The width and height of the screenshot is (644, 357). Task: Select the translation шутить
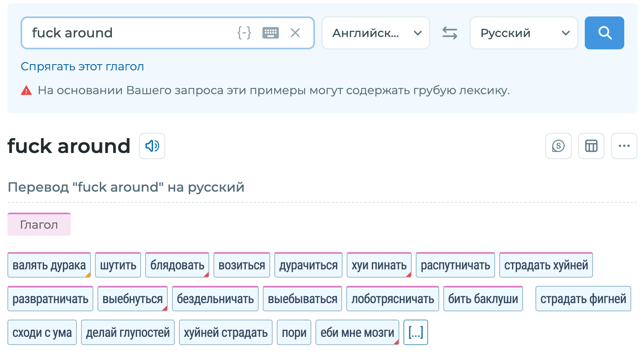(118, 265)
